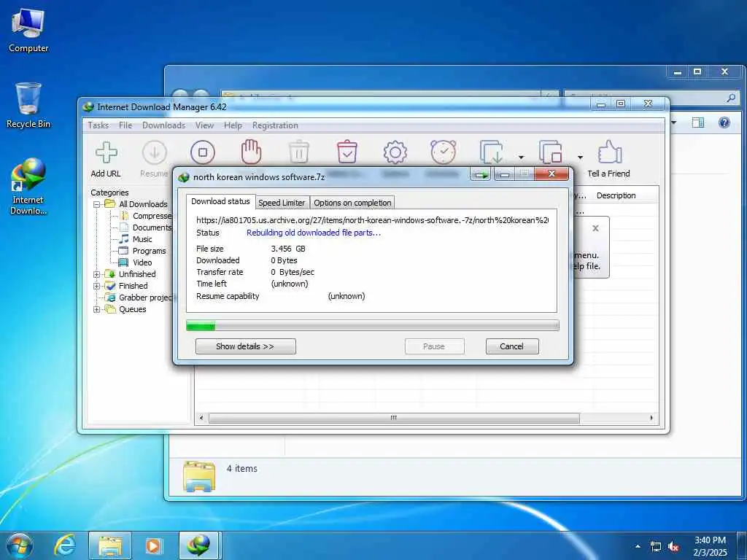Open the Windows Start button
The image size is (747, 560).
click(x=20, y=545)
